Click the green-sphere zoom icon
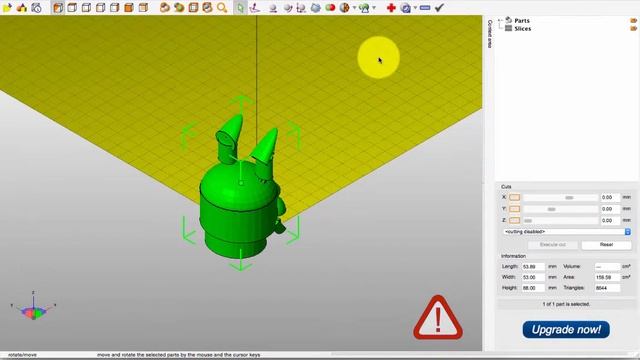This screenshot has height=360, width=640. (x=179, y=7)
